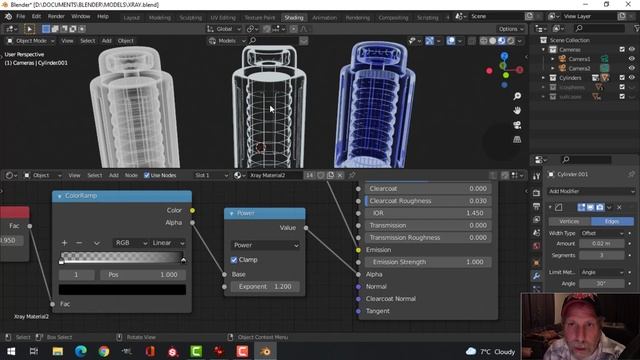
Task: Toggle viewport overlays icon
Action: click(x=451, y=41)
